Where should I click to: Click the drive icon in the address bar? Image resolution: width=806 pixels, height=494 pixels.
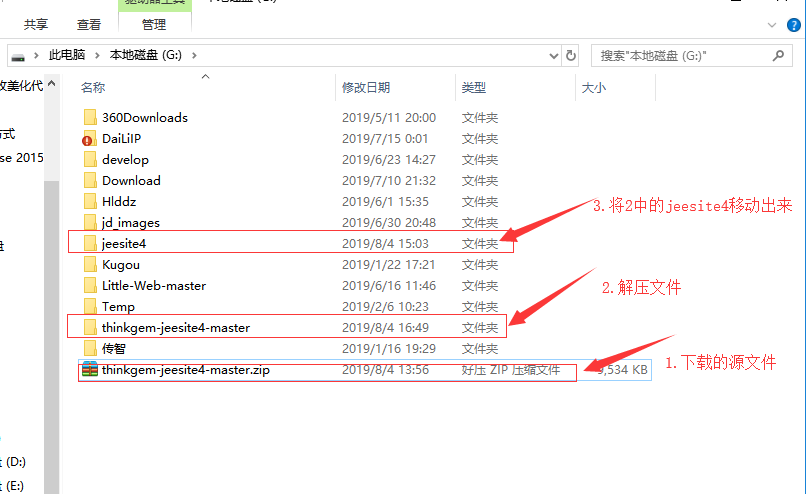coord(18,56)
